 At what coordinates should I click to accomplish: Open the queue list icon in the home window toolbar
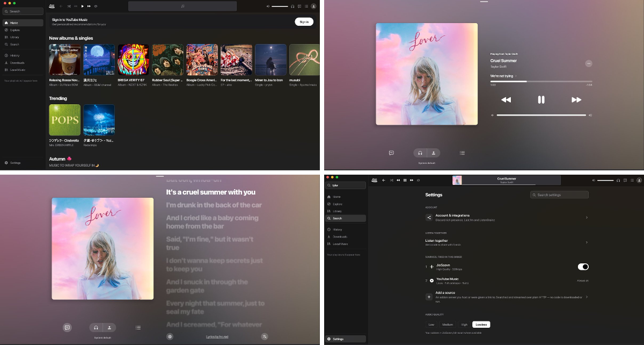click(x=306, y=6)
